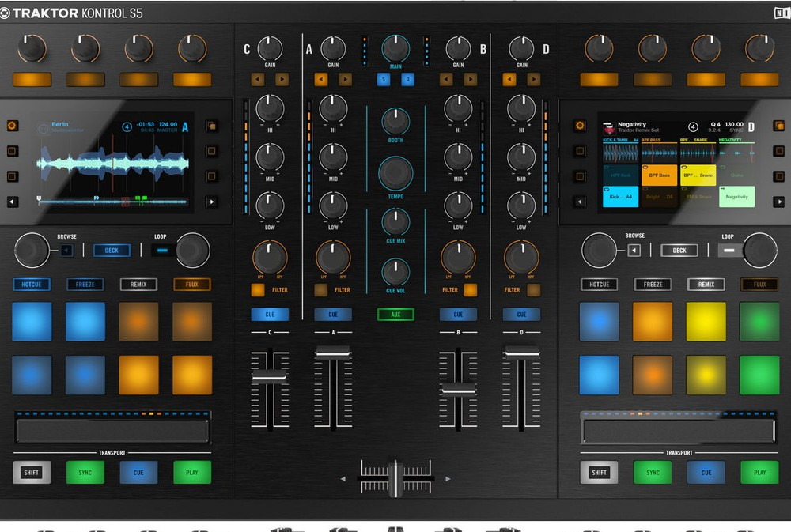Click the large TEMPO encoder
This screenshot has height=532, width=791.
pos(395,173)
